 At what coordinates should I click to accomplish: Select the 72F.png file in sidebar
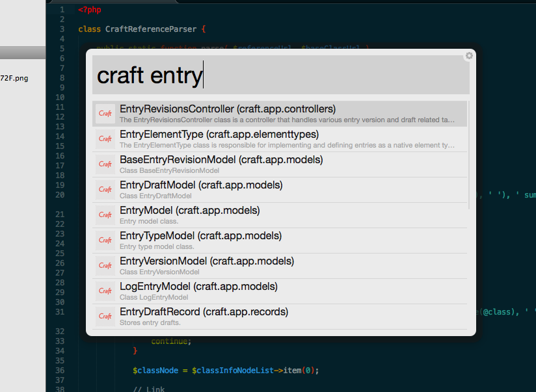pos(14,78)
